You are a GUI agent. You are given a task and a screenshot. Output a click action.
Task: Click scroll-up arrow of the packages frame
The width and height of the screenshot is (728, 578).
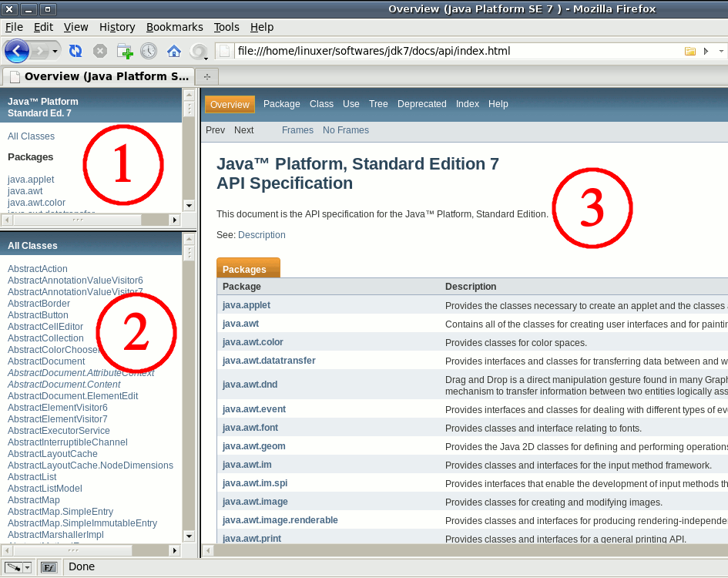(x=189, y=96)
